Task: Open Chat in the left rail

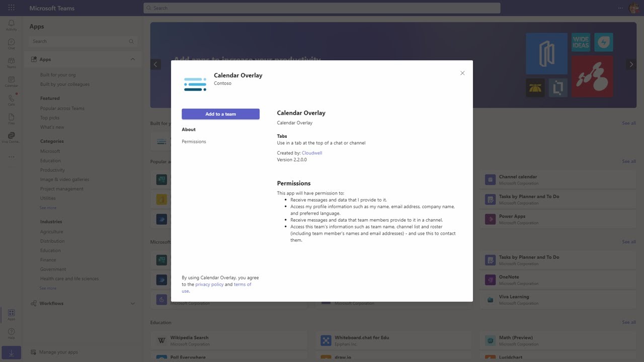Action: (x=11, y=44)
